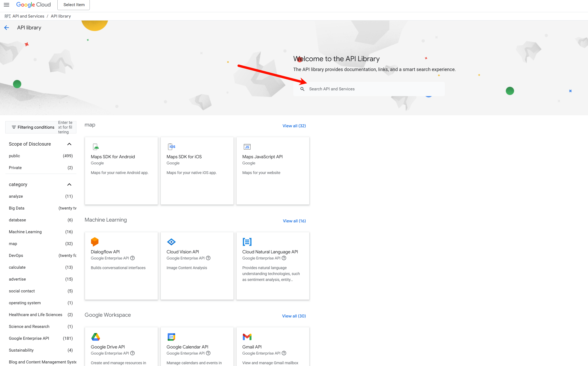Click the Maps SDK for iOS icon

(172, 147)
